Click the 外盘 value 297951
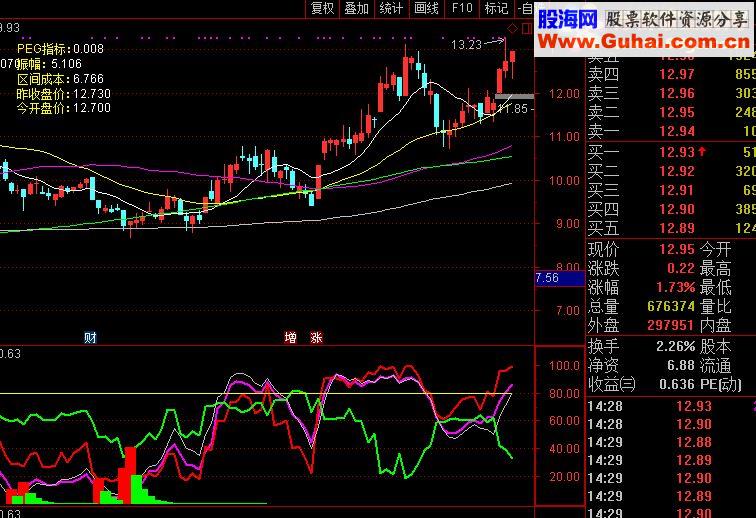Viewport: 756px width, 518px height. pyautogui.click(x=671, y=325)
